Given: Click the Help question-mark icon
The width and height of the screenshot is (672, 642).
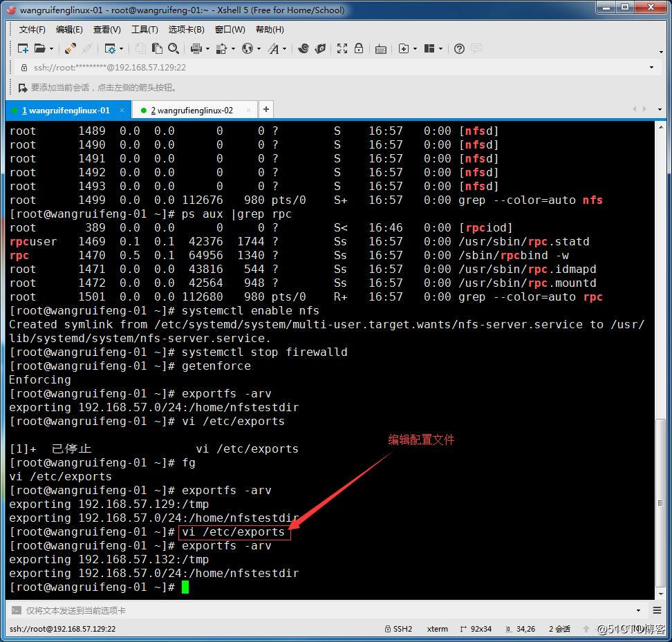Looking at the screenshot, I should point(459,48).
